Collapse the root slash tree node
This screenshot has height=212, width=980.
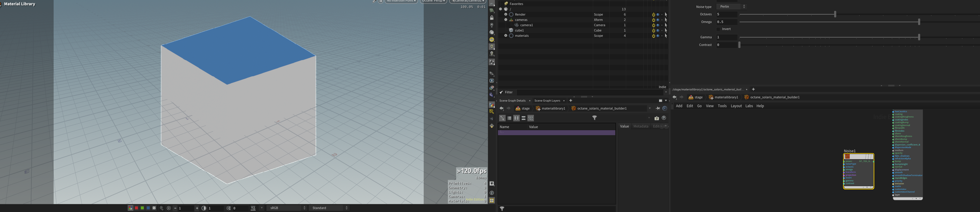(x=500, y=9)
